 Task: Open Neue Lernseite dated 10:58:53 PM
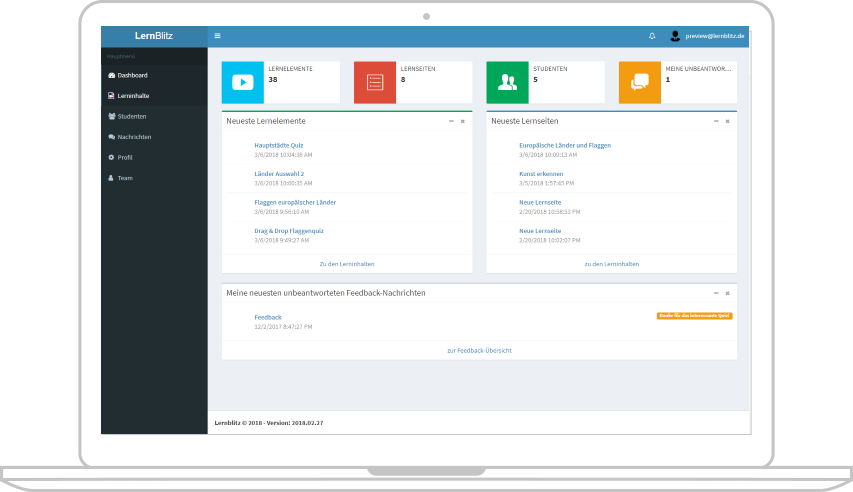540,202
